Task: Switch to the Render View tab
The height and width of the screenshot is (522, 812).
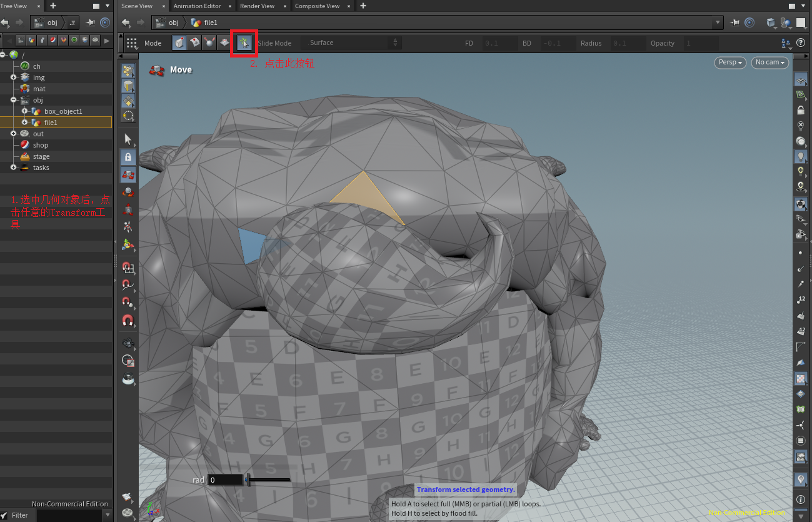Action: [257, 6]
